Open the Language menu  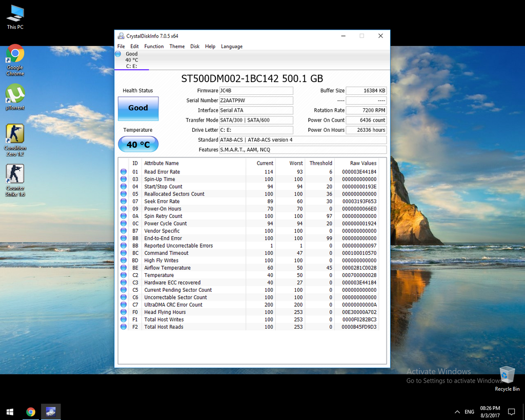[232, 46]
